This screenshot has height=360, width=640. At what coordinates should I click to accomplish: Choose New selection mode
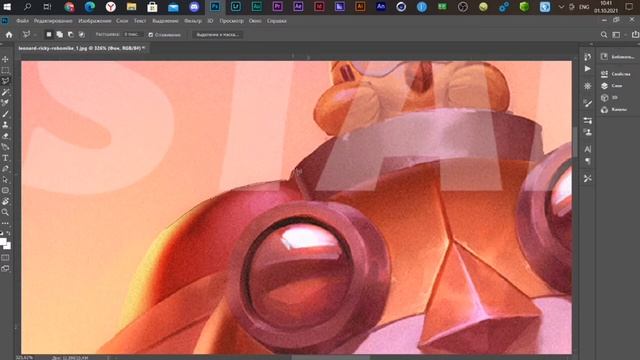pyautogui.click(x=49, y=35)
